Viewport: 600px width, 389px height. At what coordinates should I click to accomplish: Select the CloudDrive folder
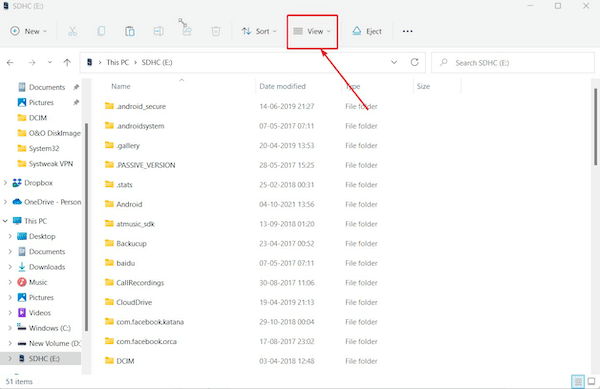(x=128, y=302)
